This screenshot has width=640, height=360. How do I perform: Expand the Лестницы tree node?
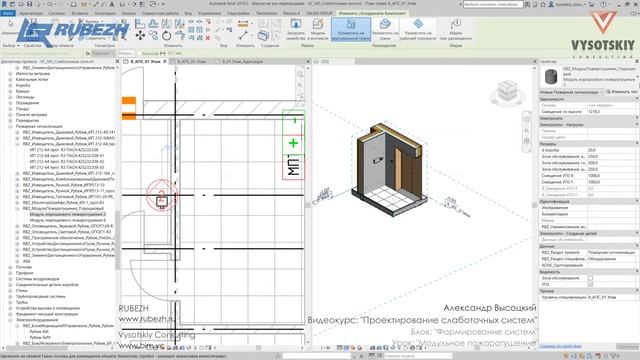(x=10, y=97)
